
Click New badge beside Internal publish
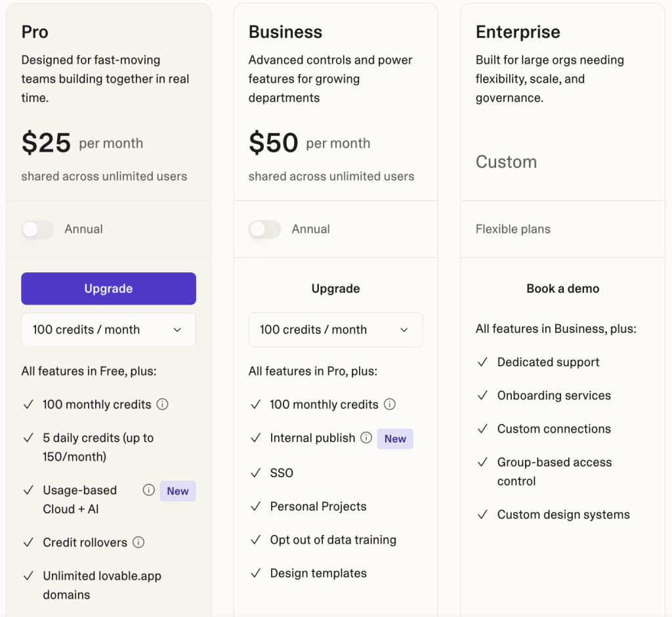click(x=395, y=438)
